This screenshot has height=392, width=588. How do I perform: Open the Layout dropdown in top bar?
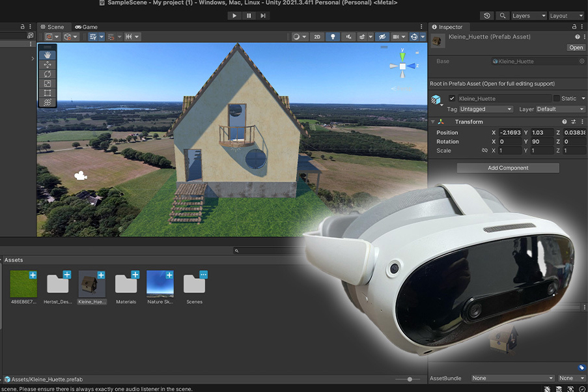(x=567, y=16)
